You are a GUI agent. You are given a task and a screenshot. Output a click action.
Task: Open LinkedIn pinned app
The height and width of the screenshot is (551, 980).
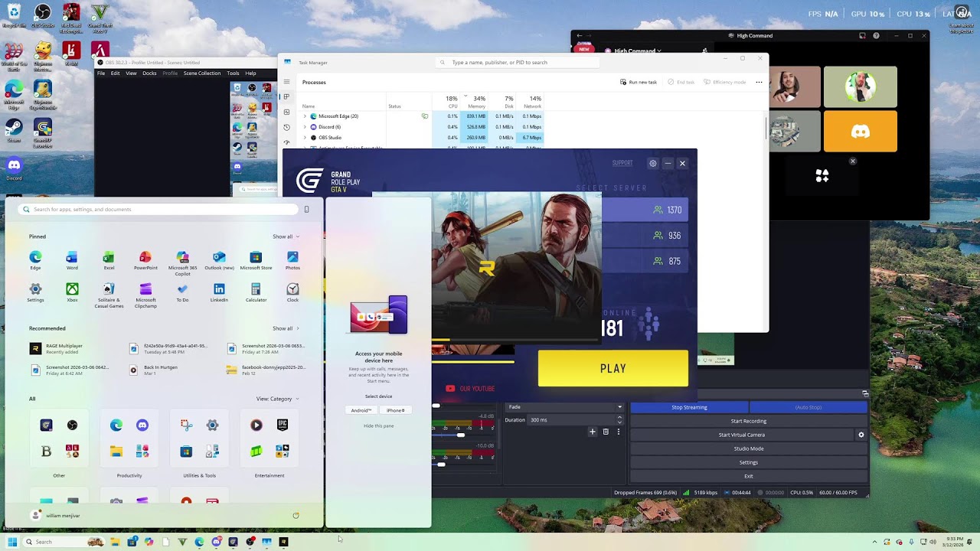pos(219,292)
